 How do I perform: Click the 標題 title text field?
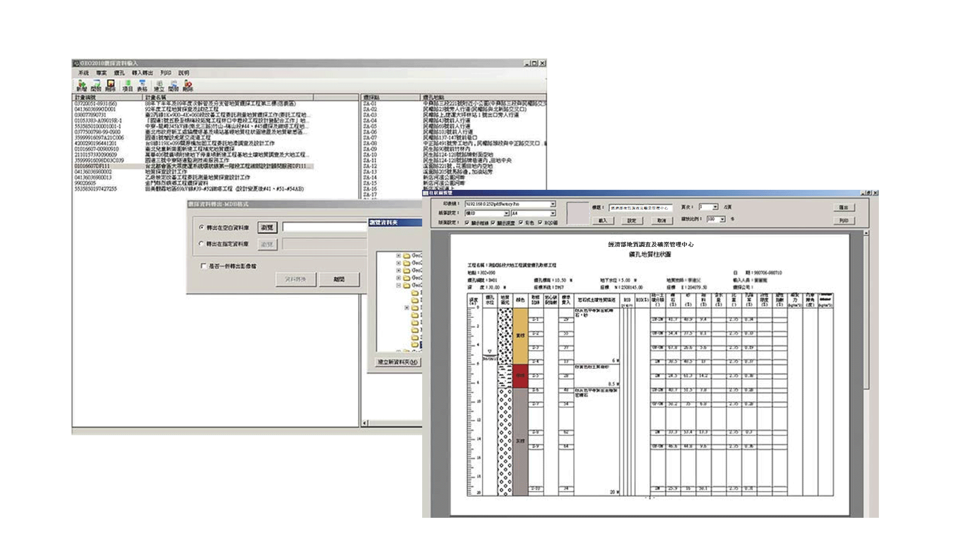click(x=640, y=208)
